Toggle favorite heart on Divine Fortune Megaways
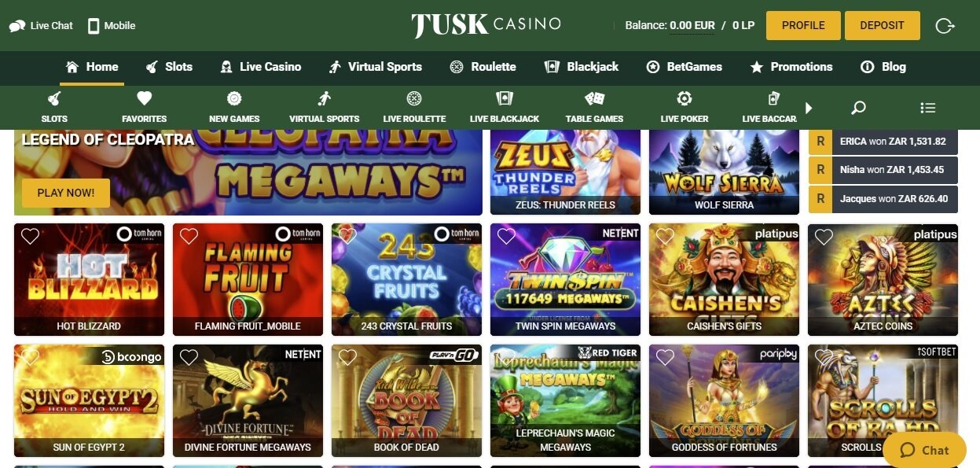Image resolution: width=980 pixels, height=468 pixels. [189, 357]
